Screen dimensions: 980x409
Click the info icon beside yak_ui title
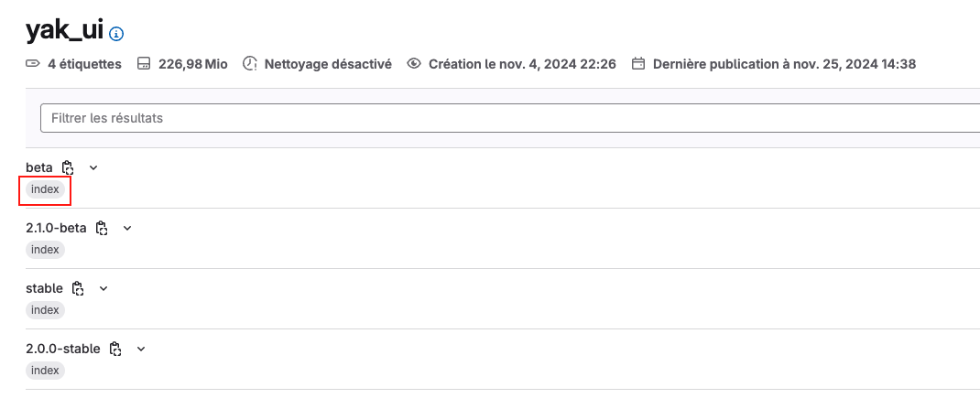click(x=116, y=34)
